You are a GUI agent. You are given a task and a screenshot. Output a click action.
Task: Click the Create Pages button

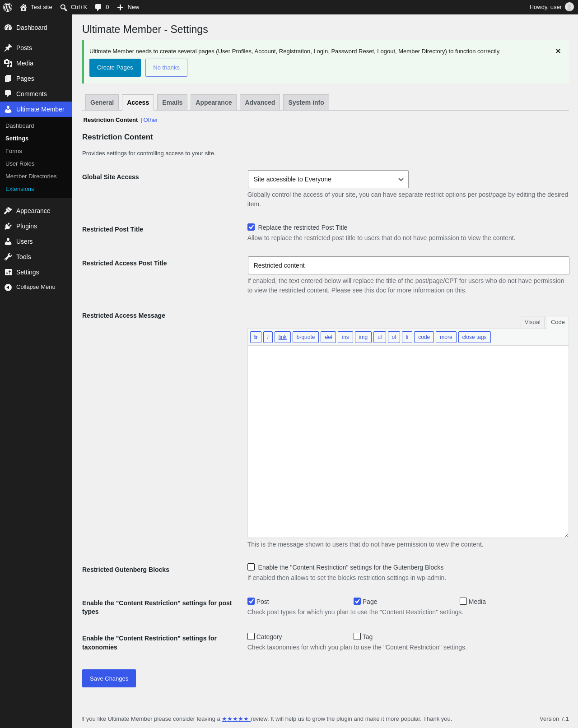coord(115,68)
